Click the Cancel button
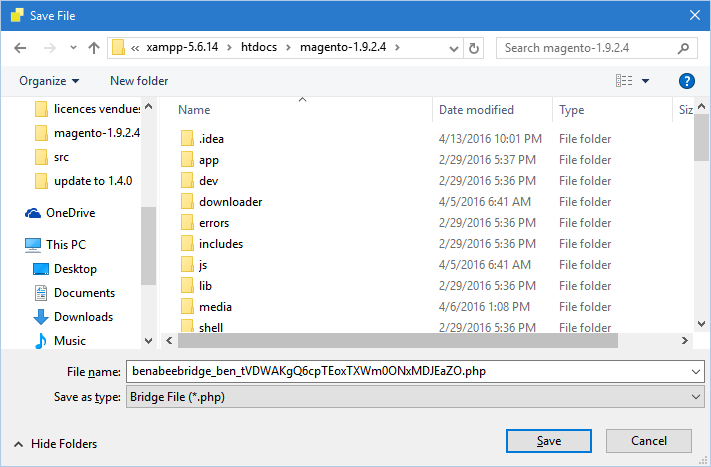Image resolution: width=711 pixels, height=467 pixels. [648, 441]
